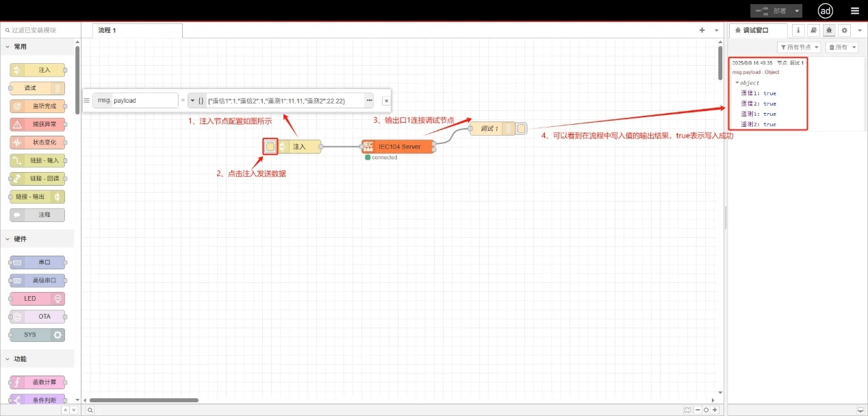Select the IEC104 Server node on the canvas

pyautogui.click(x=398, y=147)
